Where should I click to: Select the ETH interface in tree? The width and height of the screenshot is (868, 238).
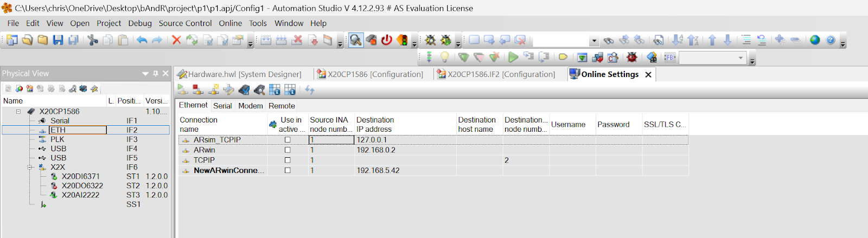[58, 130]
